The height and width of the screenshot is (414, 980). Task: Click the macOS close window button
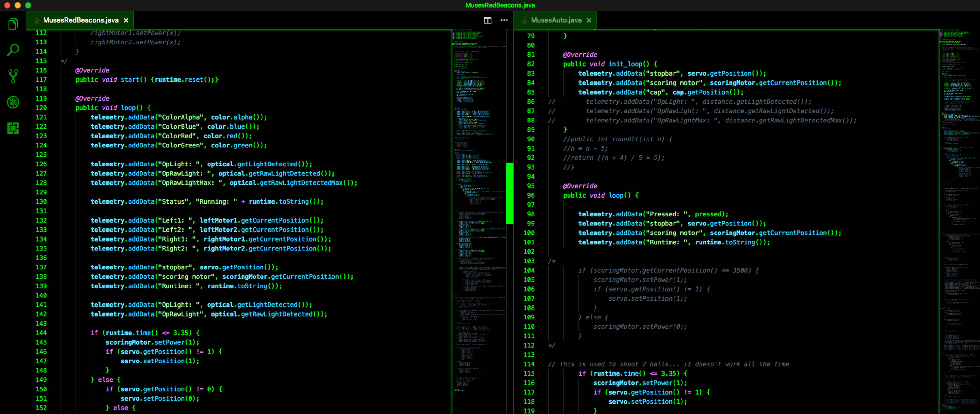[7, 5]
